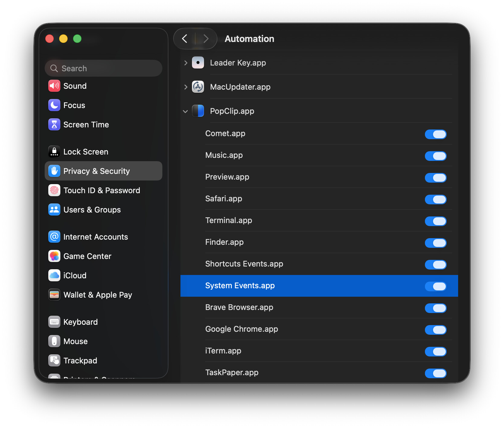Click the Wallet & Apple Pay icon

(x=54, y=295)
